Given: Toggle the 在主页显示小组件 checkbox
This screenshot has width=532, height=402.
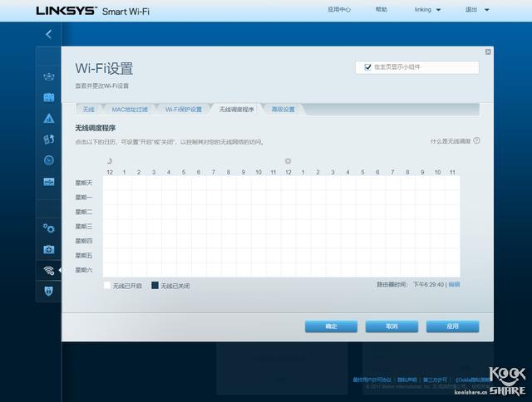Looking at the screenshot, I should point(367,67).
